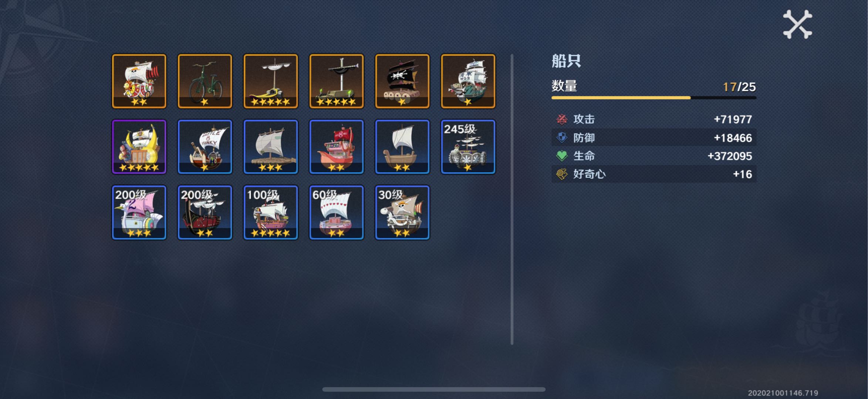The image size is (868, 399).
Task: Choose the red pink-hull two-star ship
Action: tap(337, 147)
